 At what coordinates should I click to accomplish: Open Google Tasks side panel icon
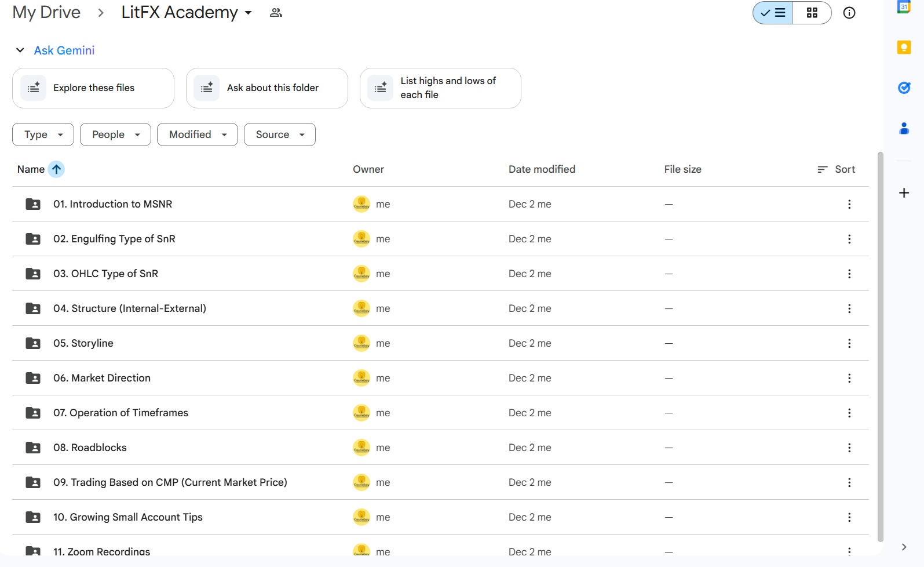pyautogui.click(x=904, y=88)
